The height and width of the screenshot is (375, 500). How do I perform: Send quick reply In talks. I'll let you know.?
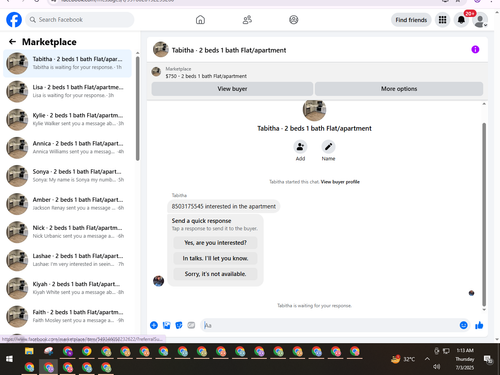[215, 258]
